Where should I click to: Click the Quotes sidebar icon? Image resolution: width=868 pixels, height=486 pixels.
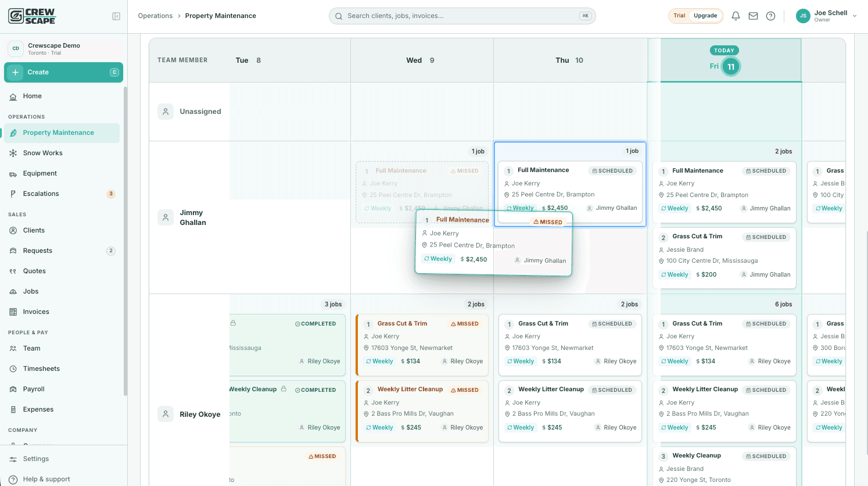(x=13, y=271)
